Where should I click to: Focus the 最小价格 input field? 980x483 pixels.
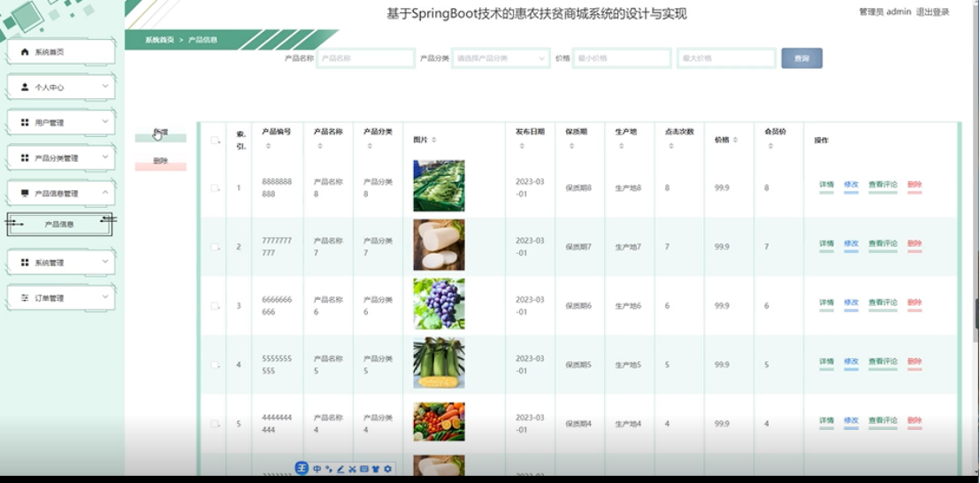pos(622,58)
